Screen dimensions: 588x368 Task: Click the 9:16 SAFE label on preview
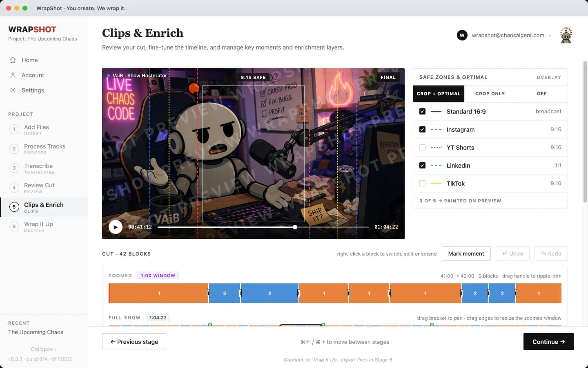tap(253, 77)
